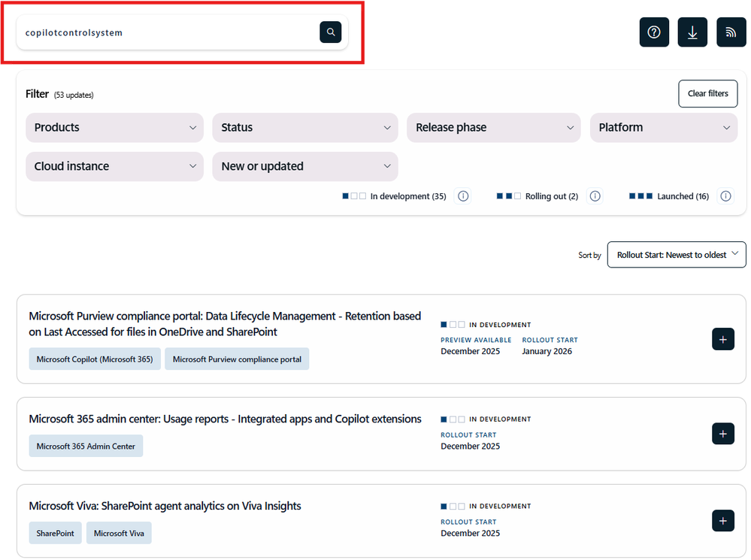Open the Products filter dropdown
Image resolution: width=751 pixels, height=560 pixels.
(114, 127)
